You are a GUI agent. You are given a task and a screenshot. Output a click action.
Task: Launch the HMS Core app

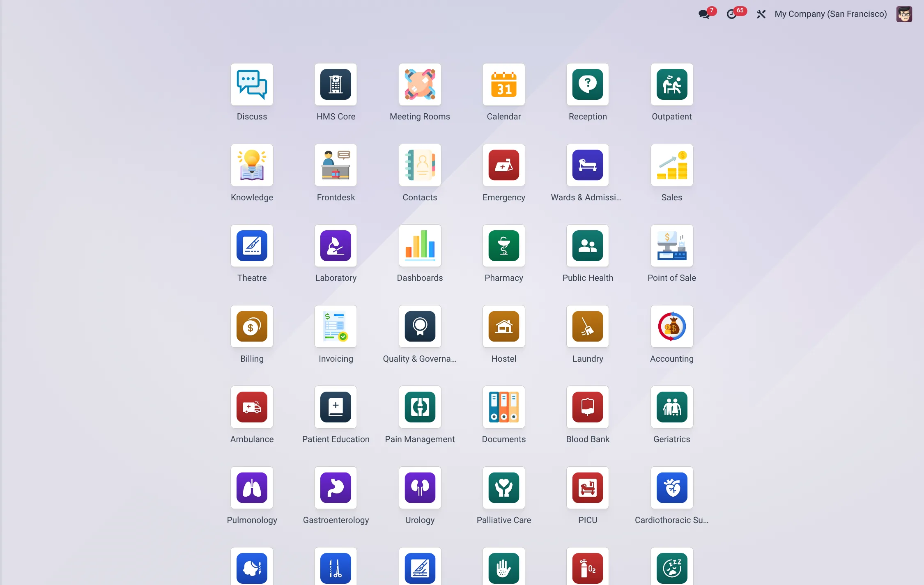coord(336,85)
